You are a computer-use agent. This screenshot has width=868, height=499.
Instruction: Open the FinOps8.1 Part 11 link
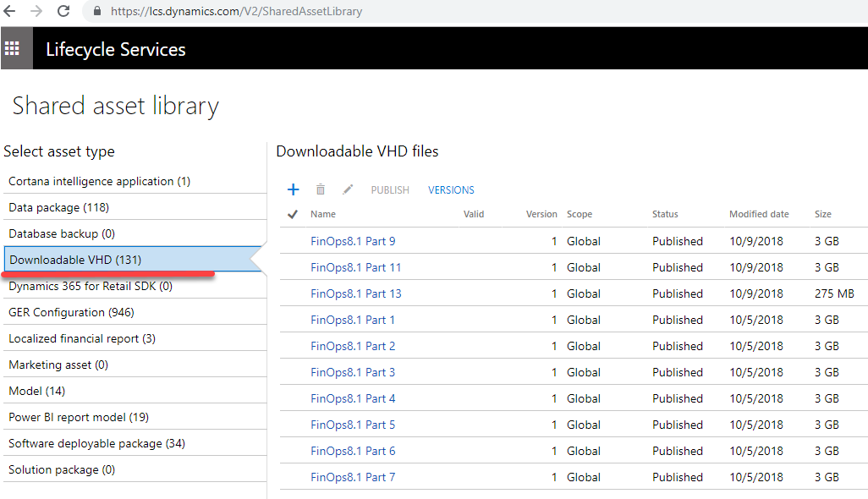355,267
